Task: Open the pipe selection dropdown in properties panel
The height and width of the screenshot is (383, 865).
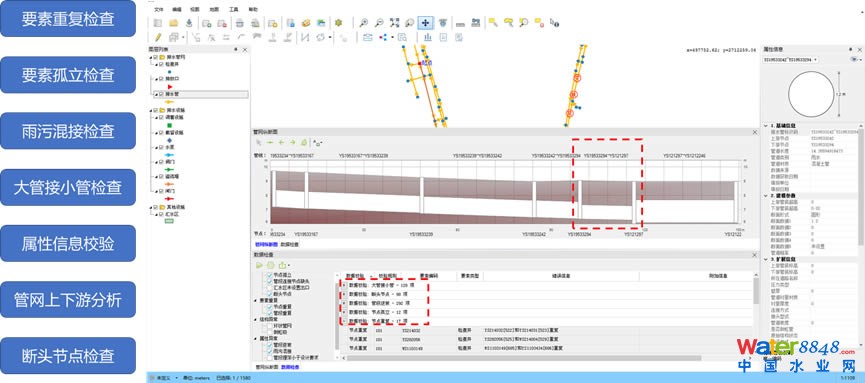Action: click(791, 60)
